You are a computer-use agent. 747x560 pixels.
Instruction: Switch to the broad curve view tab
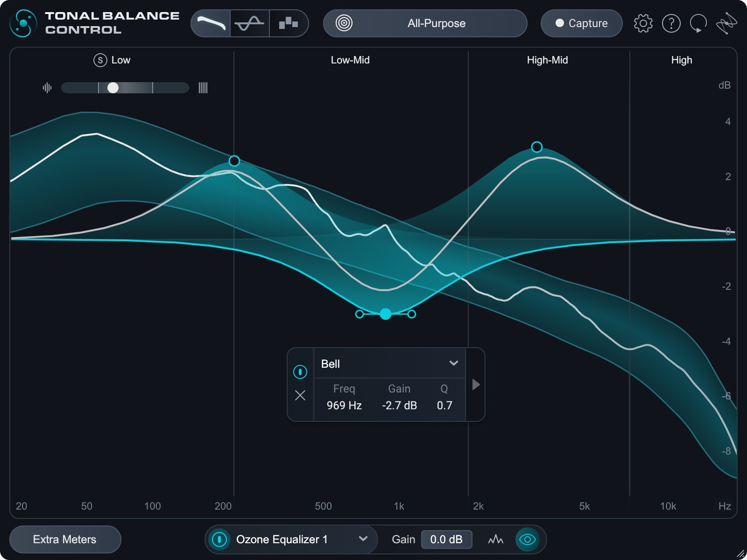[x=211, y=23]
